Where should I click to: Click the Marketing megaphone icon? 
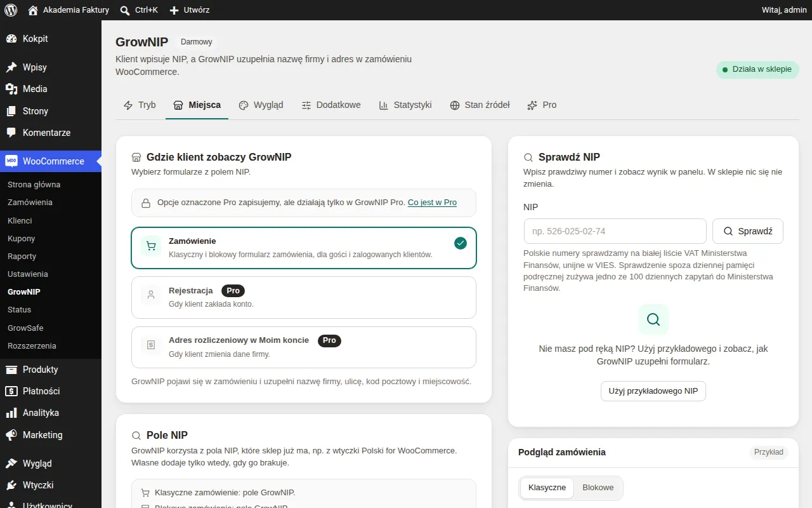point(11,435)
